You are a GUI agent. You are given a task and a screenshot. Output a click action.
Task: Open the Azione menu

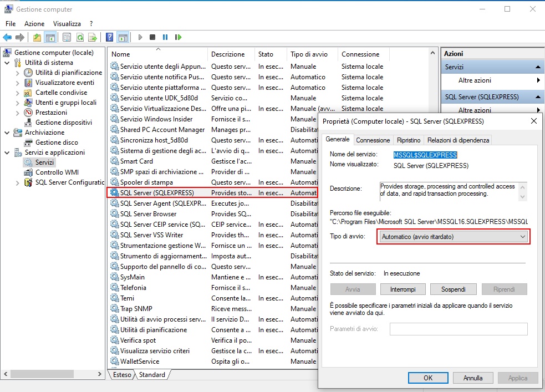(34, 24)
